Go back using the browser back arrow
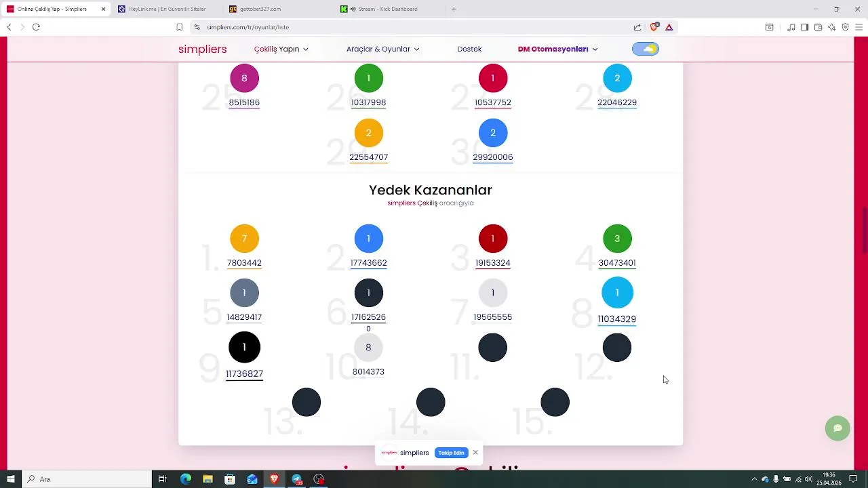Viewport: 868px width, 488px height. [9, 27]
